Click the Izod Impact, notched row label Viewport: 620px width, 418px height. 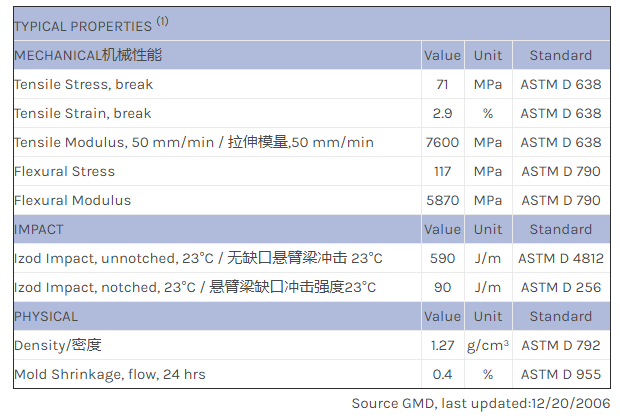195,287
